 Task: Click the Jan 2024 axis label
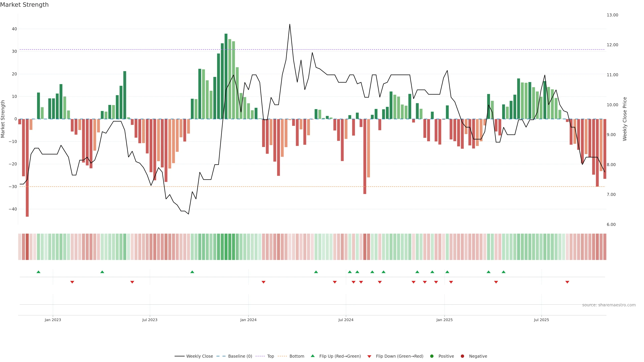click(248, 320)
